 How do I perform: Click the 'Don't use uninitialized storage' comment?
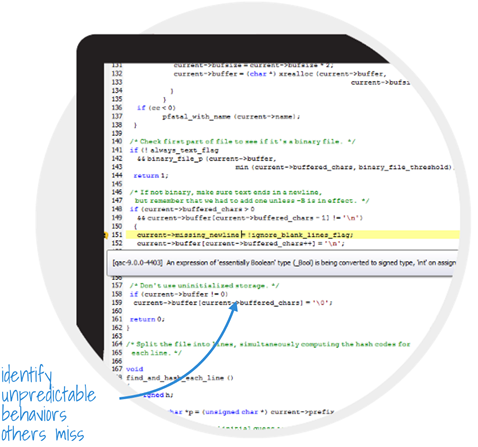point(204,286)
